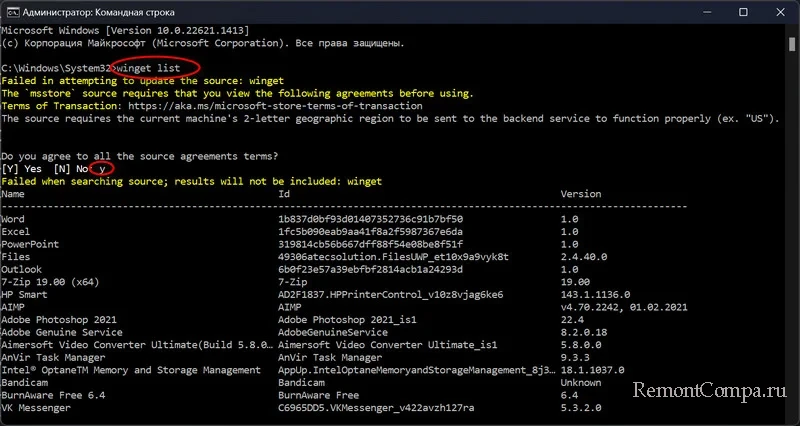Minimize the Command Prompt window
This screenshot has height=426, width=800.
[707, 12]
